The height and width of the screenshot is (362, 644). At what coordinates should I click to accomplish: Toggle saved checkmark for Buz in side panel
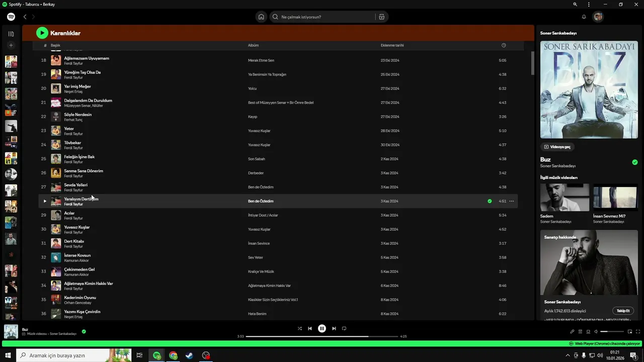point(635,162)
